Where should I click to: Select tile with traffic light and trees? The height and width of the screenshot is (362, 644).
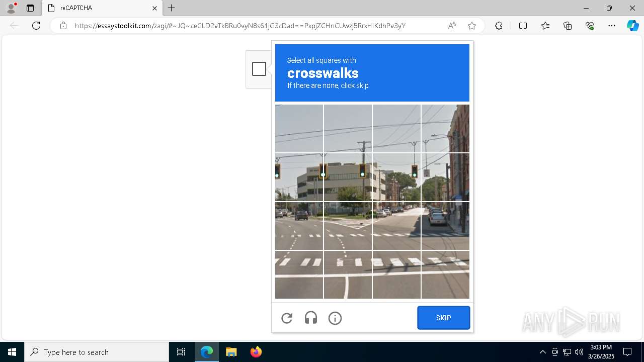point(396,177)
